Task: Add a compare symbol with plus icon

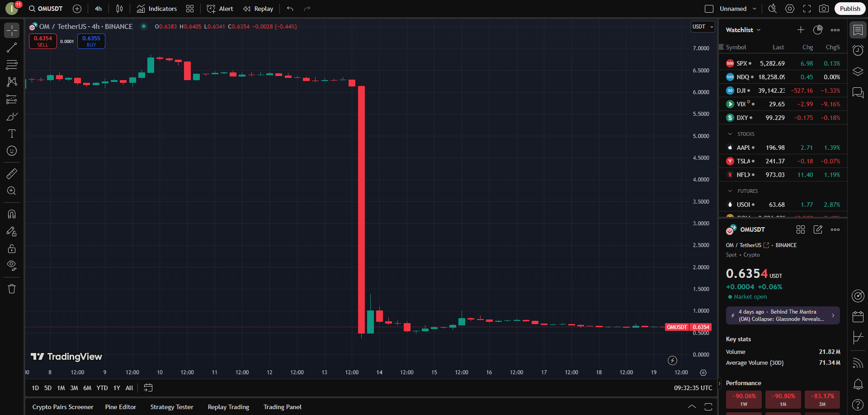Action: [77, 9]
